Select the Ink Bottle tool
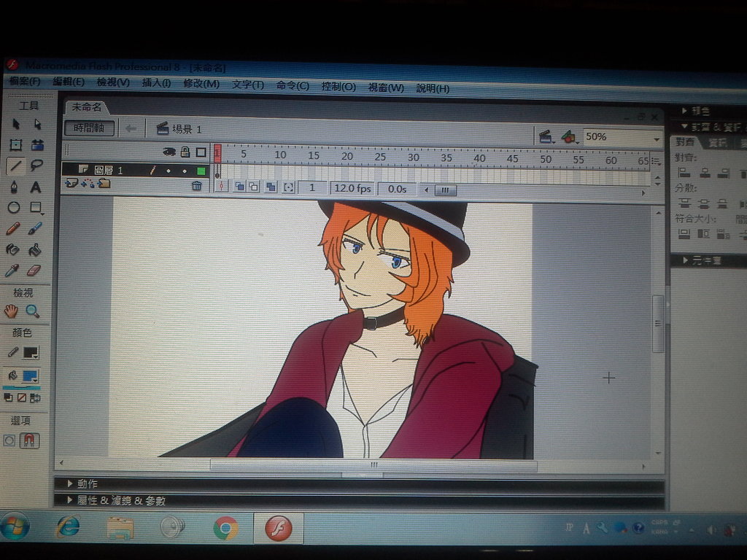The height and width of the screenshot is (560, 747). click(x=12, y=249)
